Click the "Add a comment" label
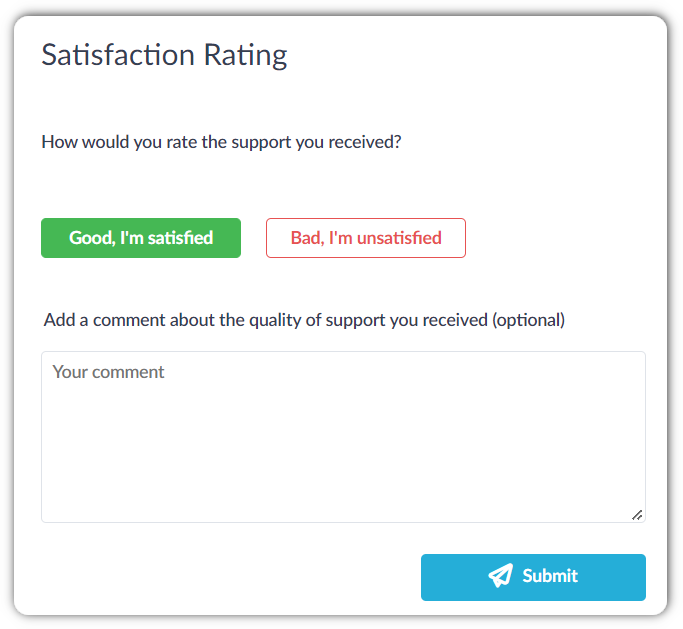 point(304,321)
